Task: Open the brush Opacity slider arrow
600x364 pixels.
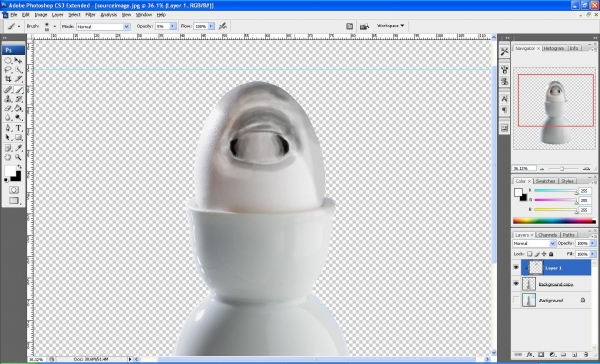Action: (173, 26)
